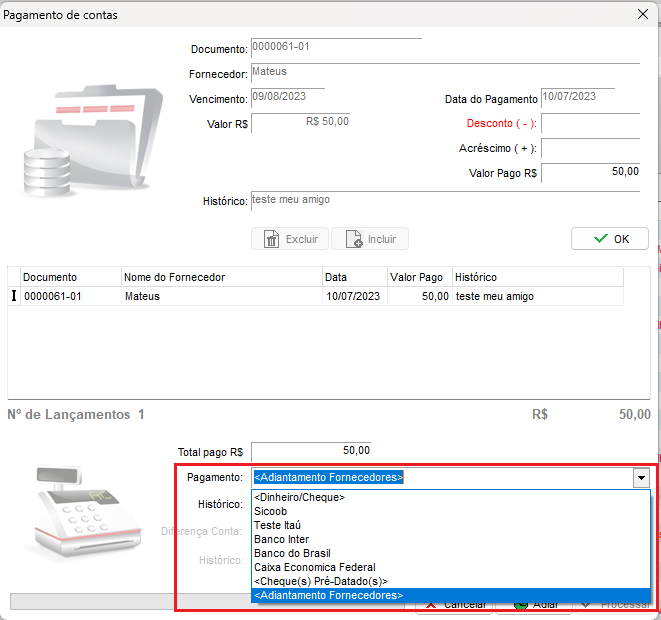Click the Desconto input field

tap(590, 124)
